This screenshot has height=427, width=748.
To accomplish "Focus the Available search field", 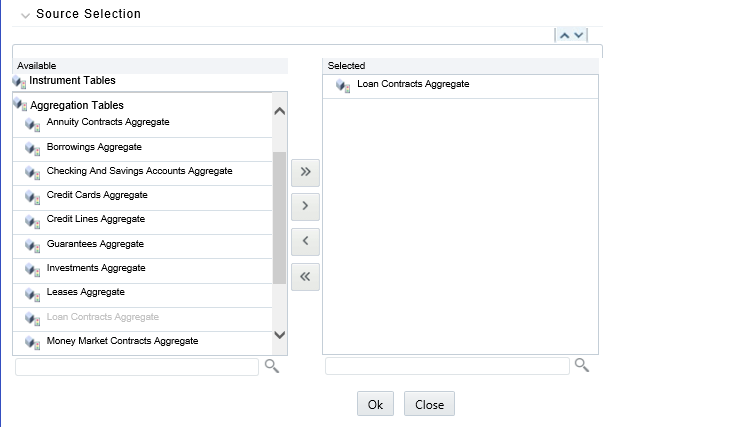I will (x=137, y=367).
